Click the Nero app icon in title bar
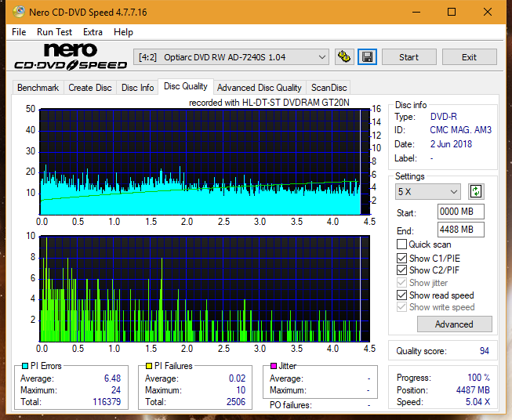 click(x=19, y=12)
